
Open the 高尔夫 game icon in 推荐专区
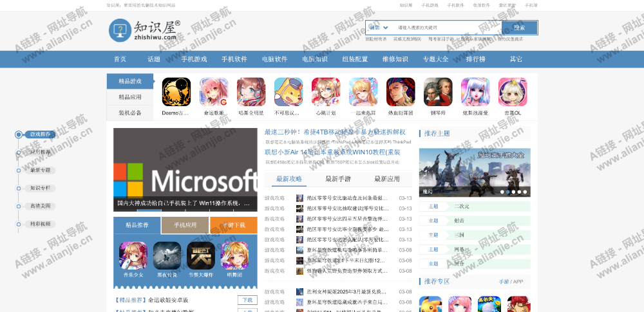[x=489, y=304]
